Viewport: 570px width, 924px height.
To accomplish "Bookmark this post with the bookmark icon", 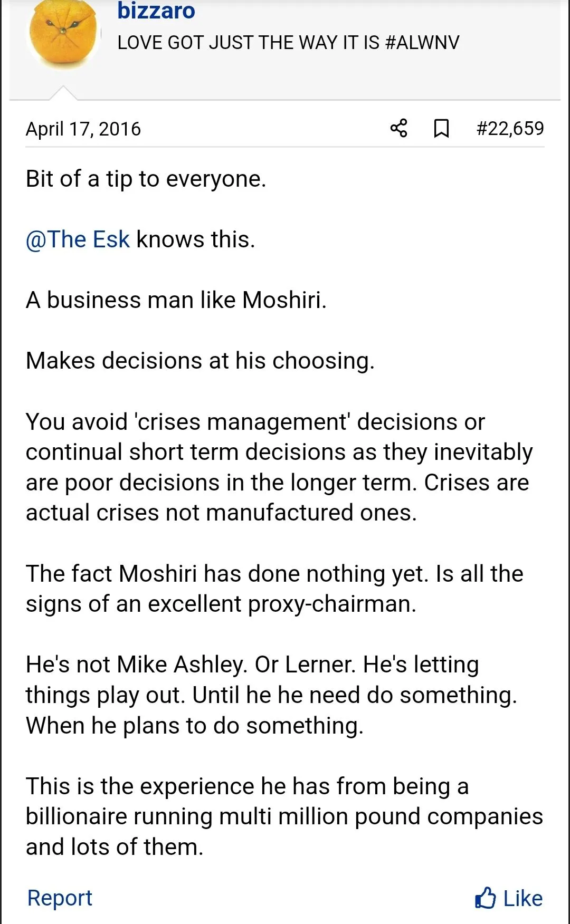I will 441,128.
